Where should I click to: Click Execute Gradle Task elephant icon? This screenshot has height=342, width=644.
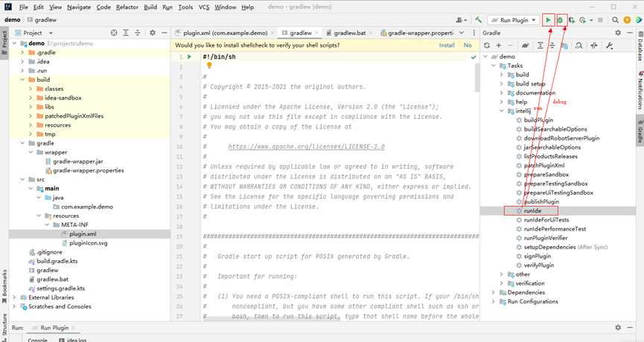526,45
